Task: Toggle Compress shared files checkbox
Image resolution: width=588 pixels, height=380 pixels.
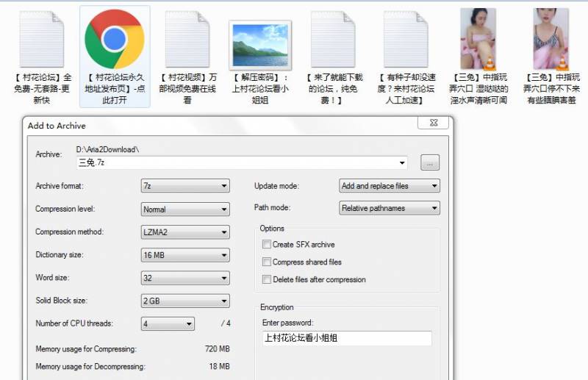Action: (267, 262)
